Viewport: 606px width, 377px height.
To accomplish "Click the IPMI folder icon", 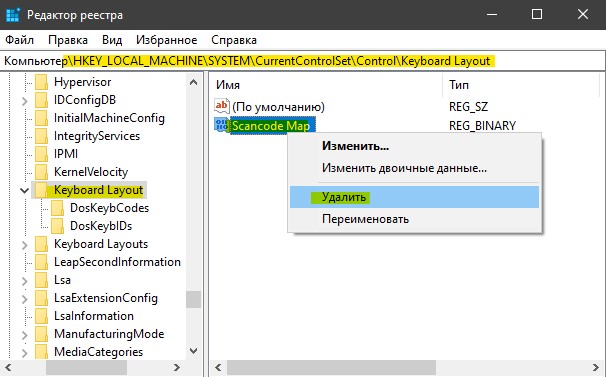I will click(x=41, y=154).
